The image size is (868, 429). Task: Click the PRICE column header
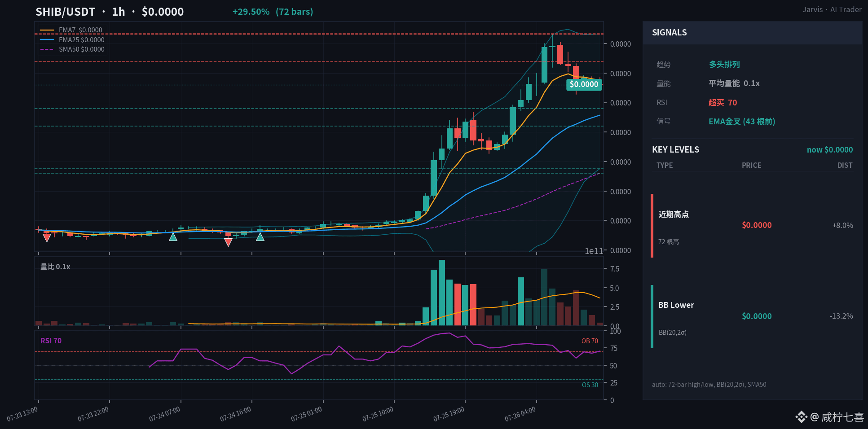pyautogui.click(x=752, y=165)
